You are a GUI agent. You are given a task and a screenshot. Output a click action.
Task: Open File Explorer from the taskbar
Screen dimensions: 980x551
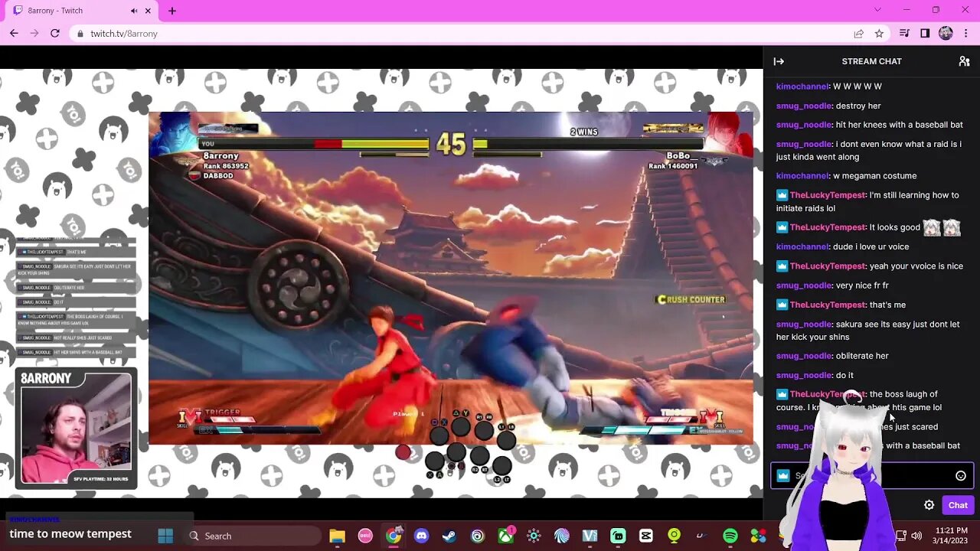click(337, 536)
